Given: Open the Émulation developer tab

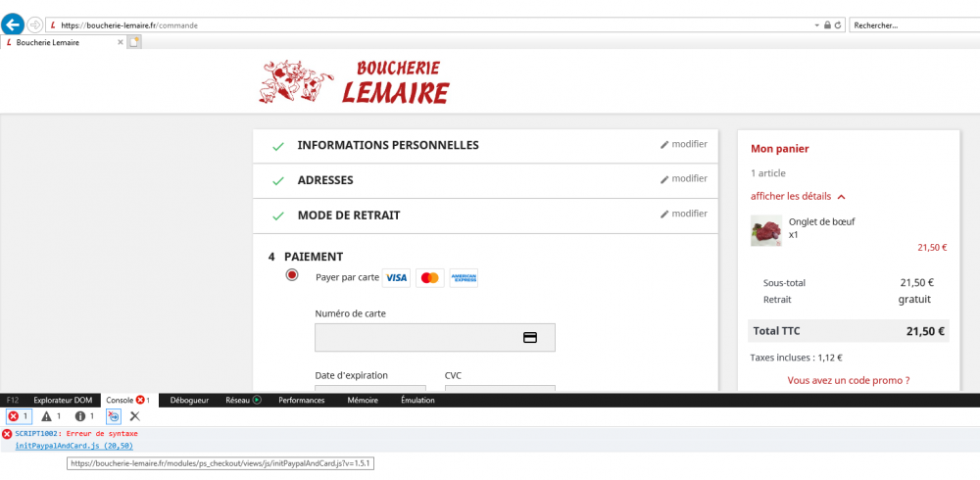Looking at the screenshot, I should coord(417,400).
